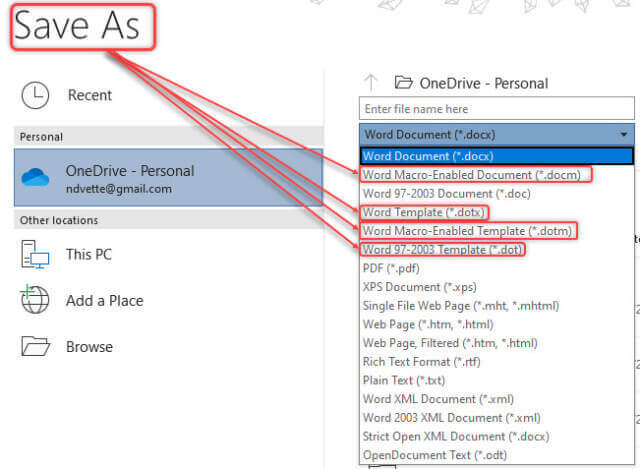640x469 pixels.
Task: Click the This PC computer icon
Action: tap(35, 254)
